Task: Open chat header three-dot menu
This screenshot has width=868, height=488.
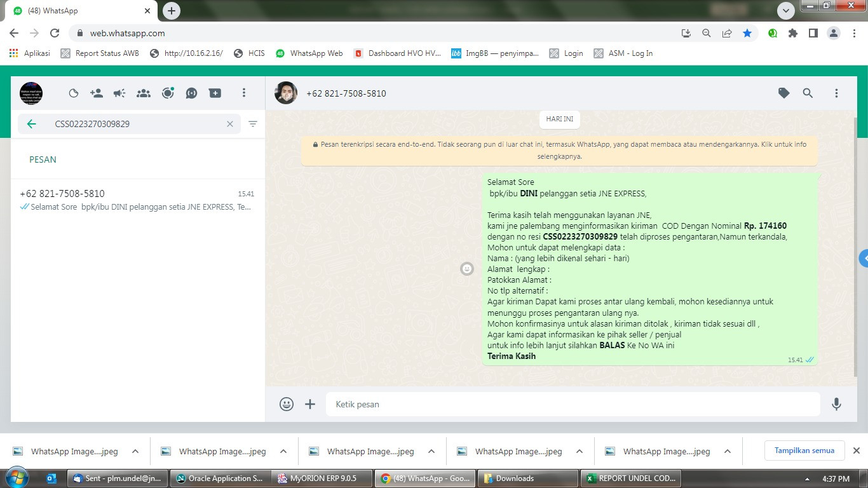Action: click(836, 93)
